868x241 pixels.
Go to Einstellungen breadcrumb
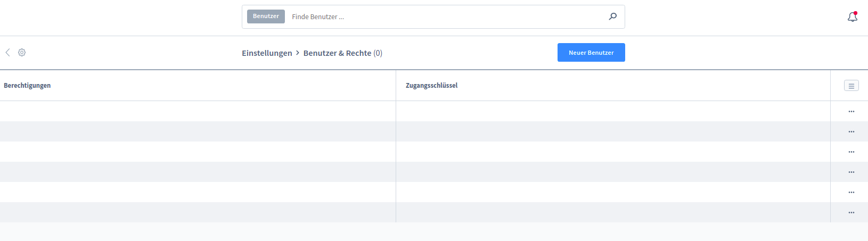tap(267, 53)
